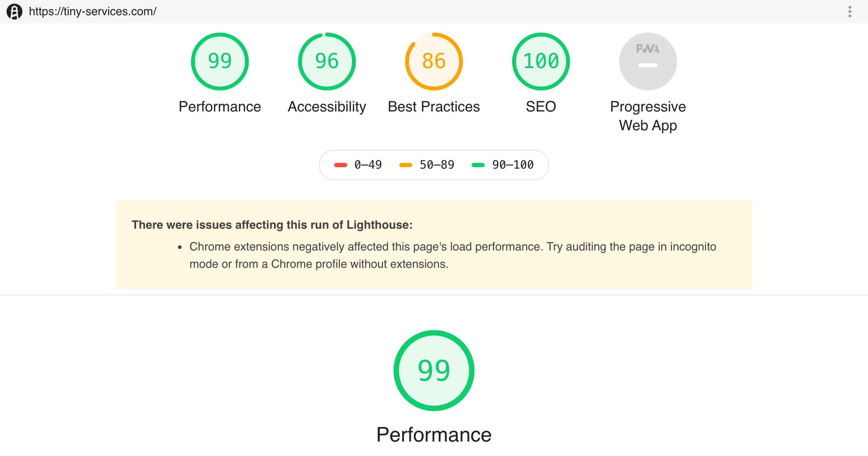
Task: Click the Lighthouse run issues heading
Action: (272, 225)
